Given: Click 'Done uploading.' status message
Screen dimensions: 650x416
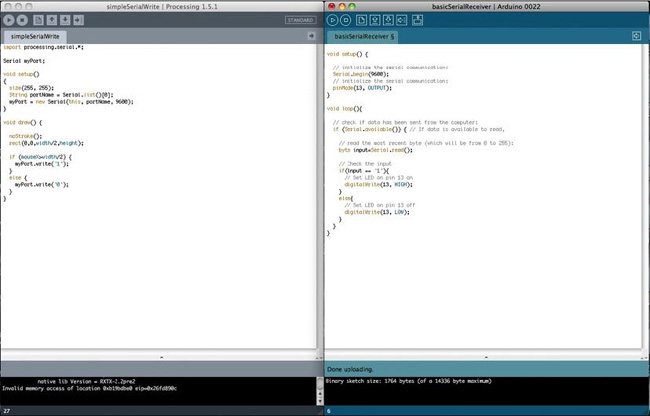Looking at the screenshot, I should pos(350,369).
